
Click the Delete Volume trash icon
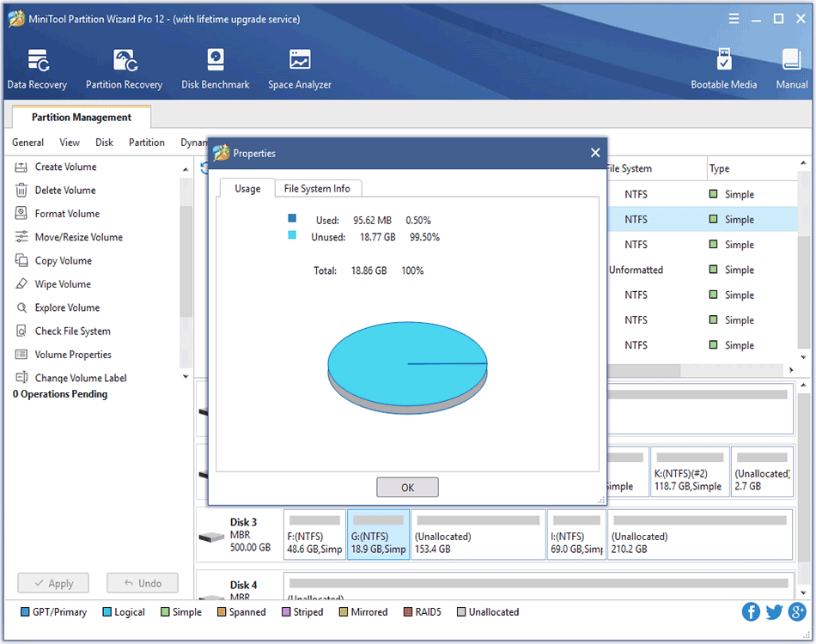[x=21, y=191]
